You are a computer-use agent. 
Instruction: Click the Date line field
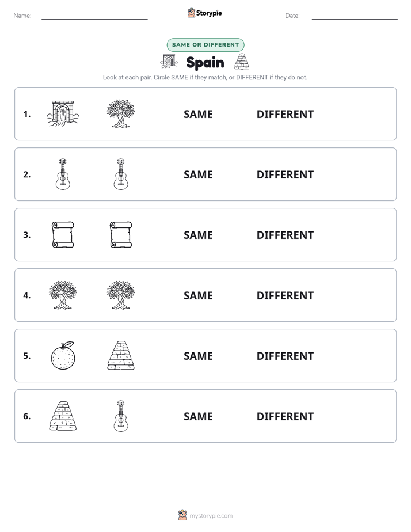[x=355, y=16]
